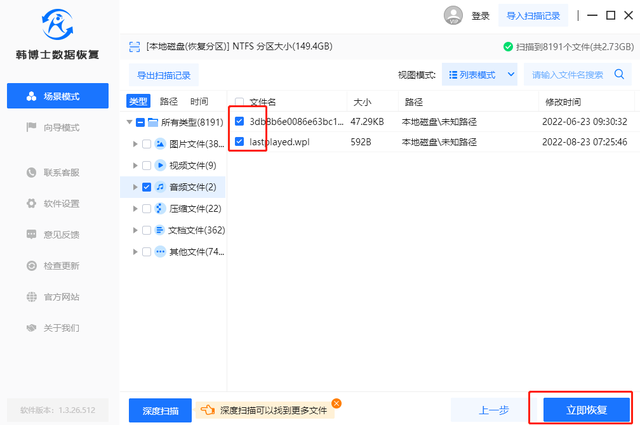Toggle the select-all 文件名 header checkbox
The image size is (640, 425).
(240, 102)
